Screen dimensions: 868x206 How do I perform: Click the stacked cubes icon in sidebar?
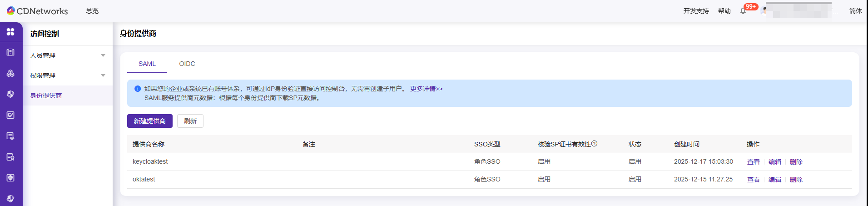coord(10,73)
